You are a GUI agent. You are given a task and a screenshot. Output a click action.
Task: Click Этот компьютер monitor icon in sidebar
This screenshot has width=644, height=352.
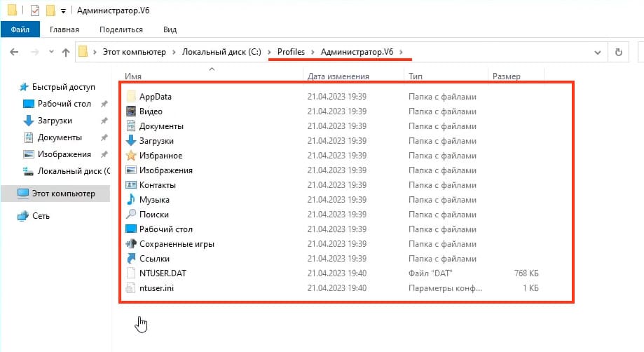coord(23,194)
